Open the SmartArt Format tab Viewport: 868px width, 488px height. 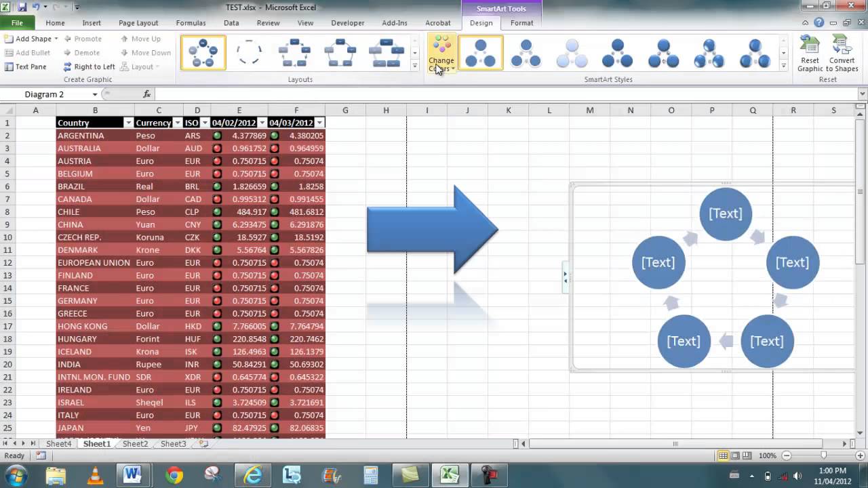[521, 22]
